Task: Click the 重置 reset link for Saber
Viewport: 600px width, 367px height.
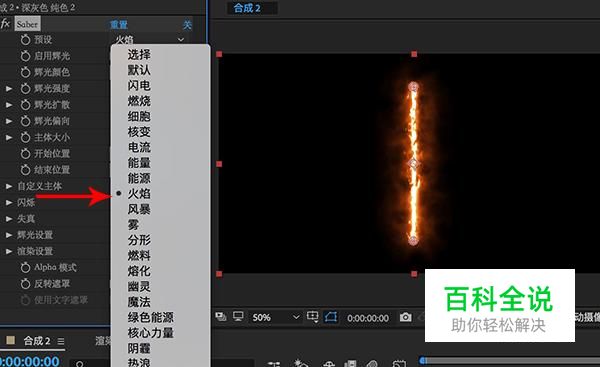Action: click(119, 25)
